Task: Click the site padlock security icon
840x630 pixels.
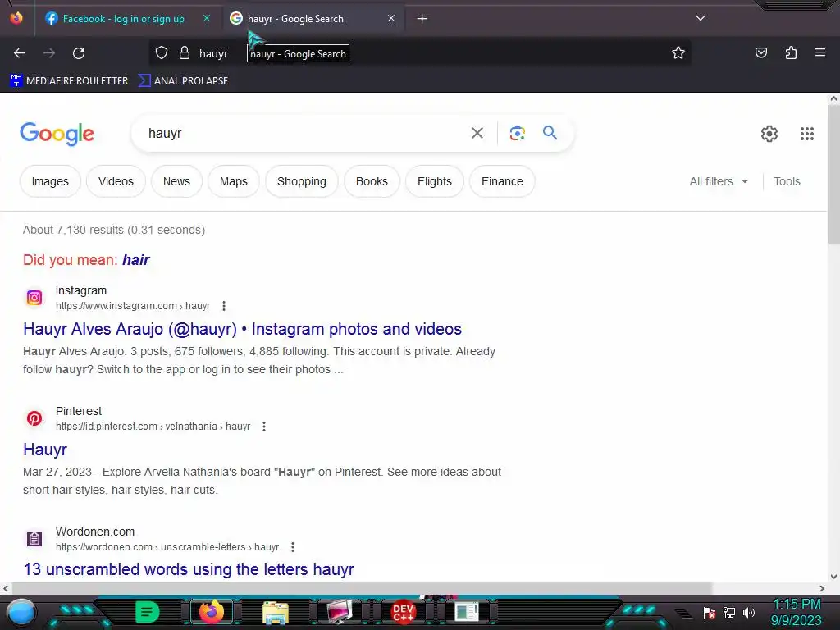Action: tap(185, 53)
